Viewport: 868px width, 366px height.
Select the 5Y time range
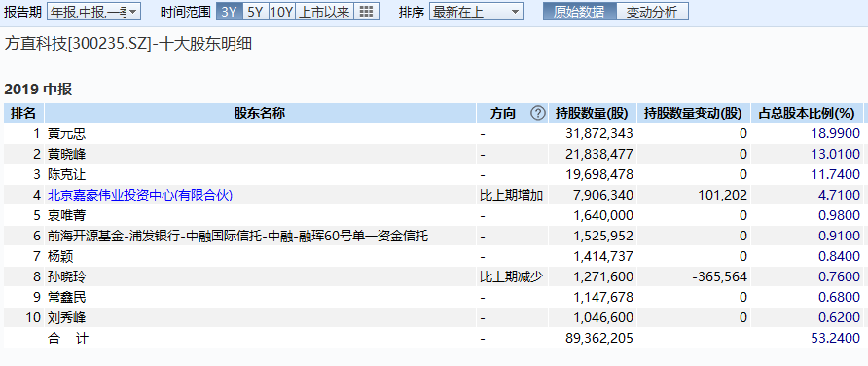coord(255,12)
